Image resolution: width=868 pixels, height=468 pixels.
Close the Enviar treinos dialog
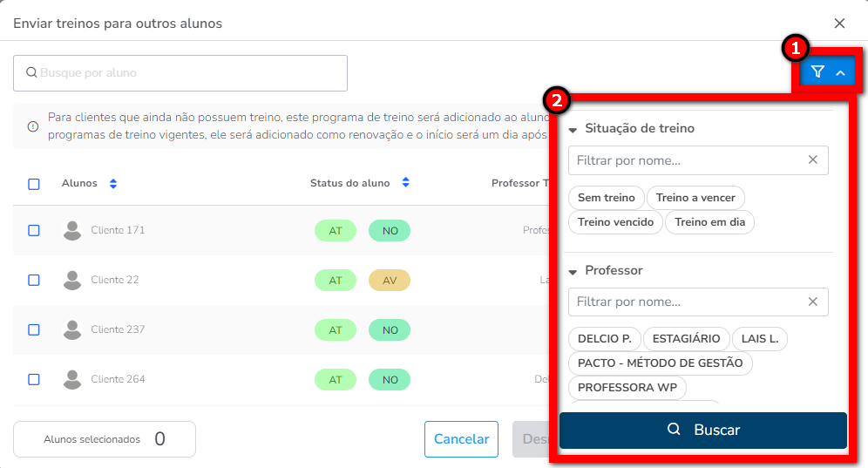(x=839, y=24)
